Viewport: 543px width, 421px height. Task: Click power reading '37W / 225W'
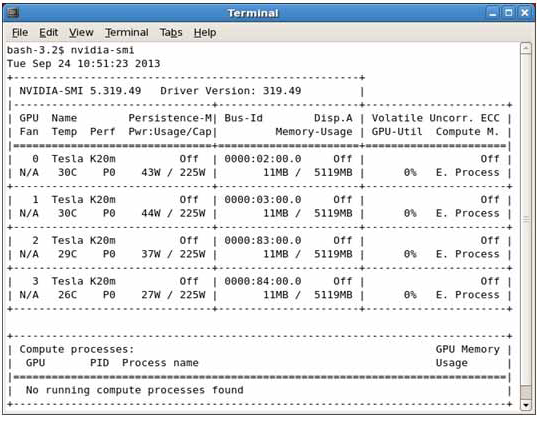173,254
